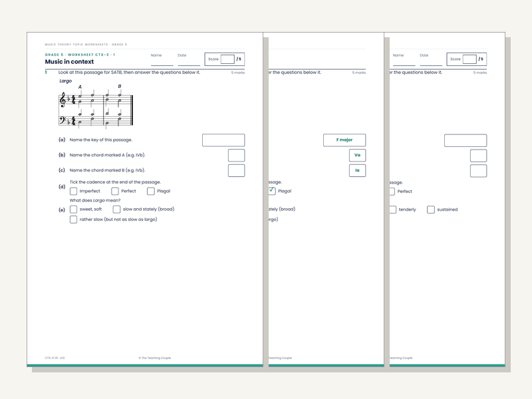Check 'rather slow (but not as slow as largo)'
The width and height of the screenshot is (532, 399).
point(73,219)
